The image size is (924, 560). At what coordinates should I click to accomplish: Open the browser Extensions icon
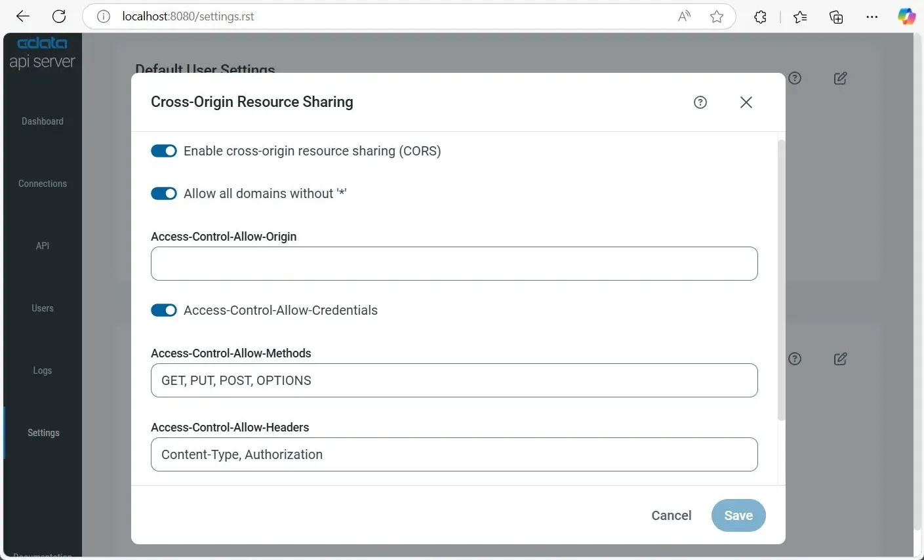pos(760,16)
